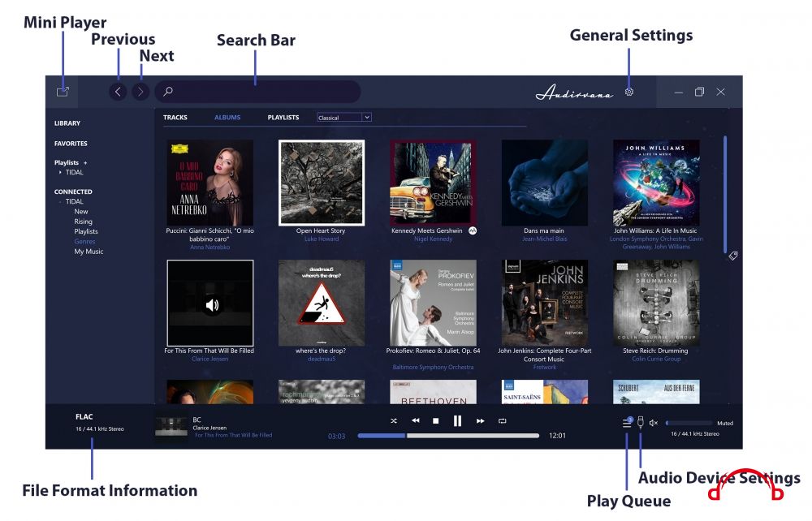Open general settings gear icon
812x521 pixels.
(x=629, y=92)
